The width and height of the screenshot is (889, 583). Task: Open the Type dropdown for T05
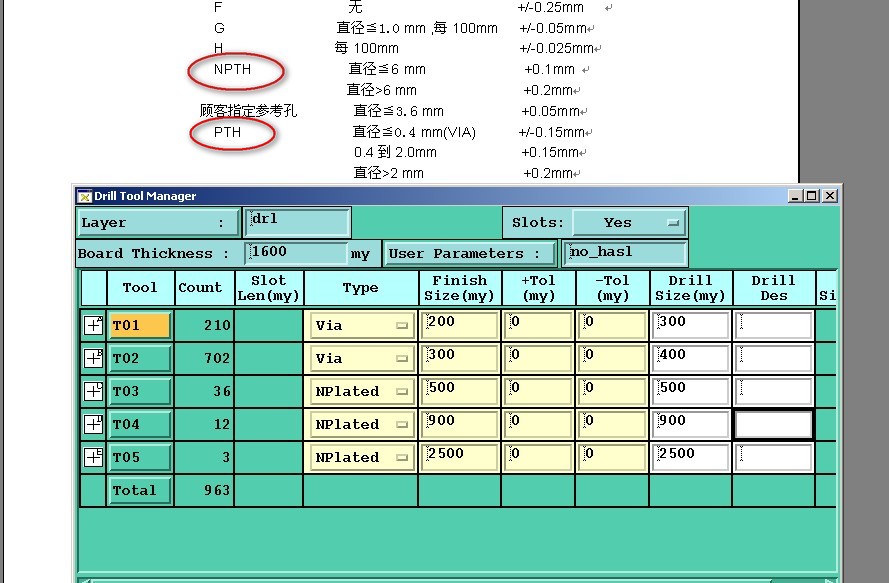click(x=361, y=457)
